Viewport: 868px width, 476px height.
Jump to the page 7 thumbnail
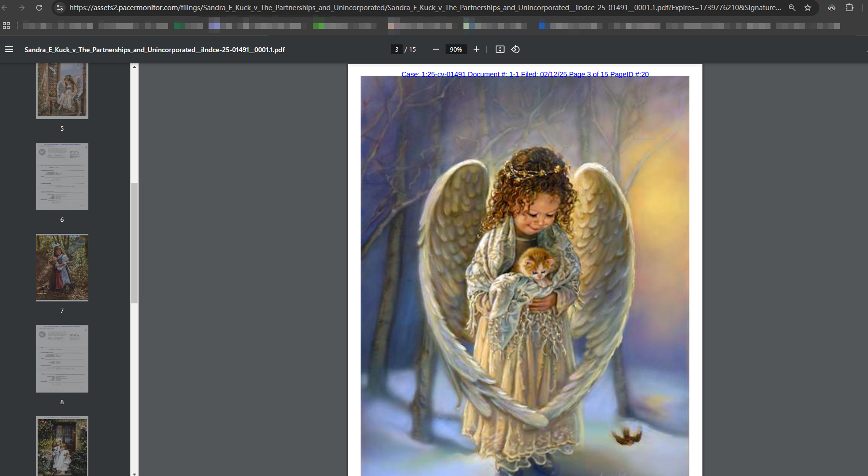coord(62,268)
